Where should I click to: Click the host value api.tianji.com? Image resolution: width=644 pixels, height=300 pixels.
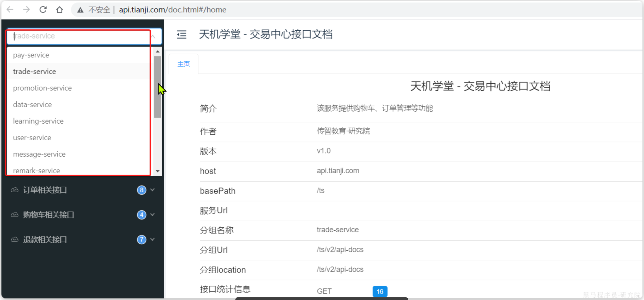338,171
